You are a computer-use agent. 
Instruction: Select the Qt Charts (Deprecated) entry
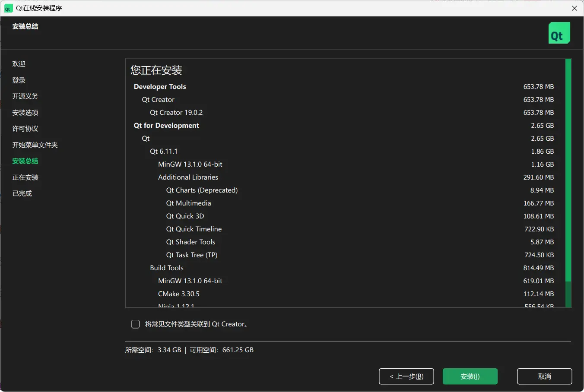[x=344, y=190]
